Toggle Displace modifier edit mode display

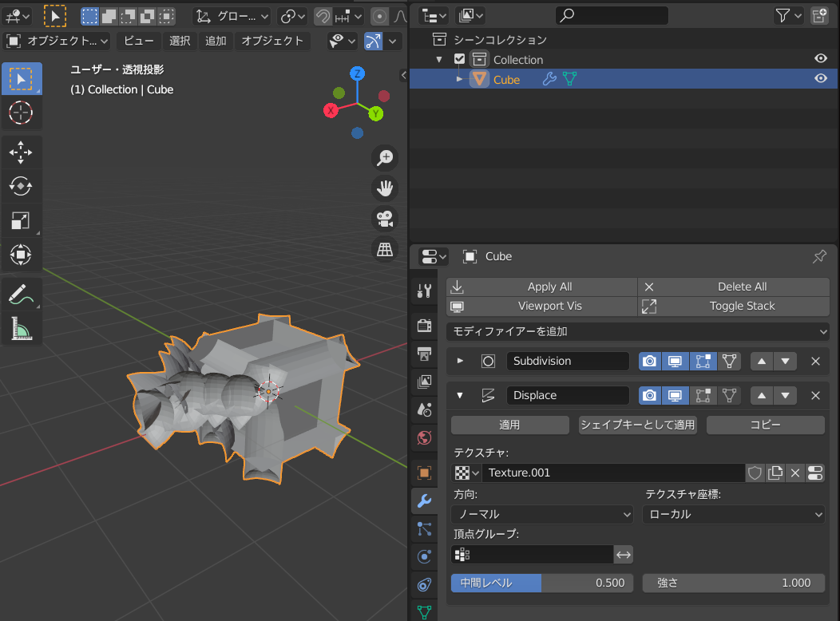[x=703, y=396]
